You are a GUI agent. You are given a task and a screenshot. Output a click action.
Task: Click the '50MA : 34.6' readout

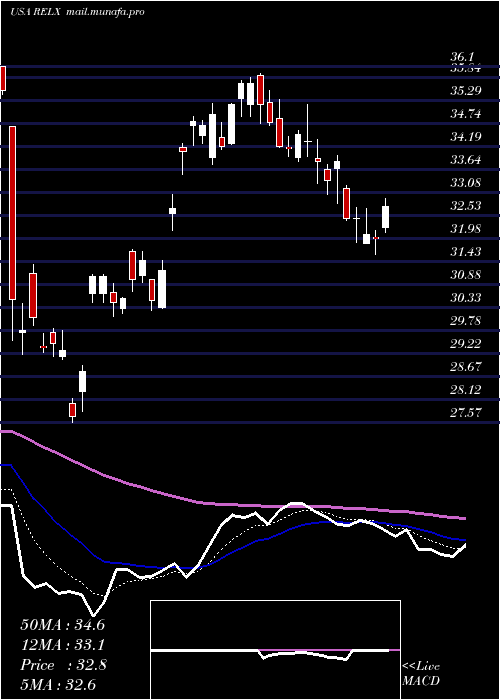[63, 625]
